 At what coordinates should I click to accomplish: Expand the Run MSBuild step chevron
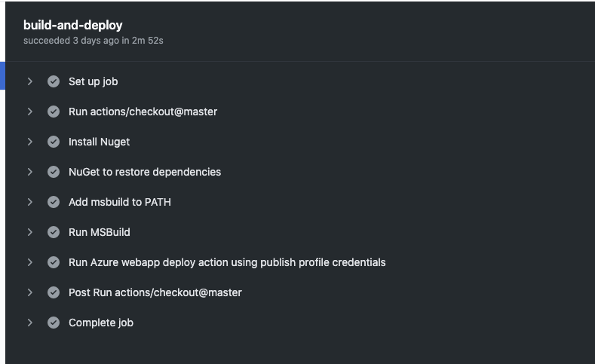30,232
